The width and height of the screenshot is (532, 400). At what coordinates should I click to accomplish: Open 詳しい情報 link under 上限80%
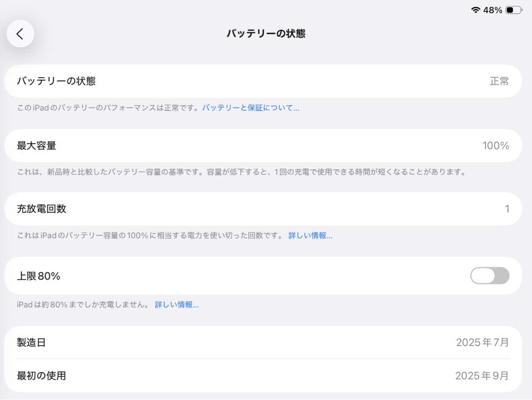click(178, 305)
